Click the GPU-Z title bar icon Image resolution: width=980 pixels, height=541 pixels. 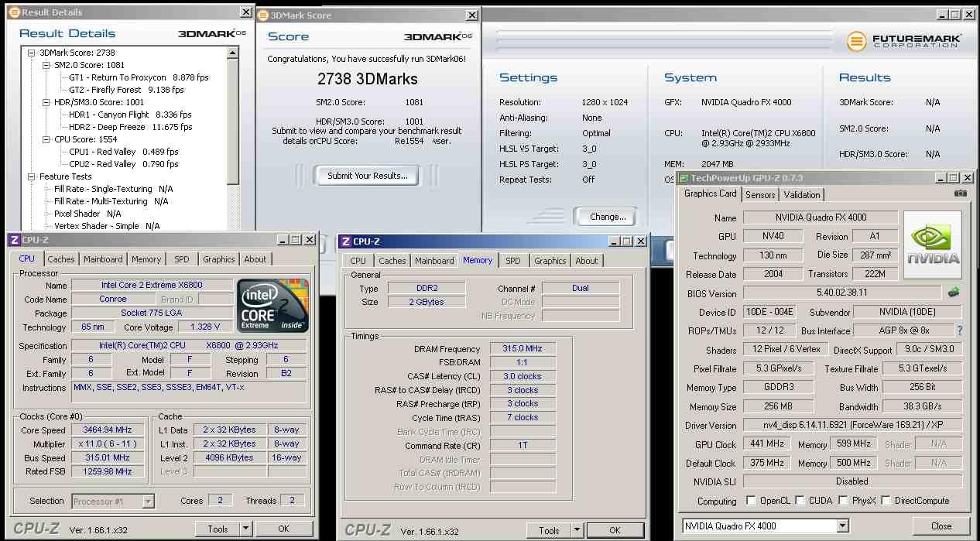click(x=684, y=178)
